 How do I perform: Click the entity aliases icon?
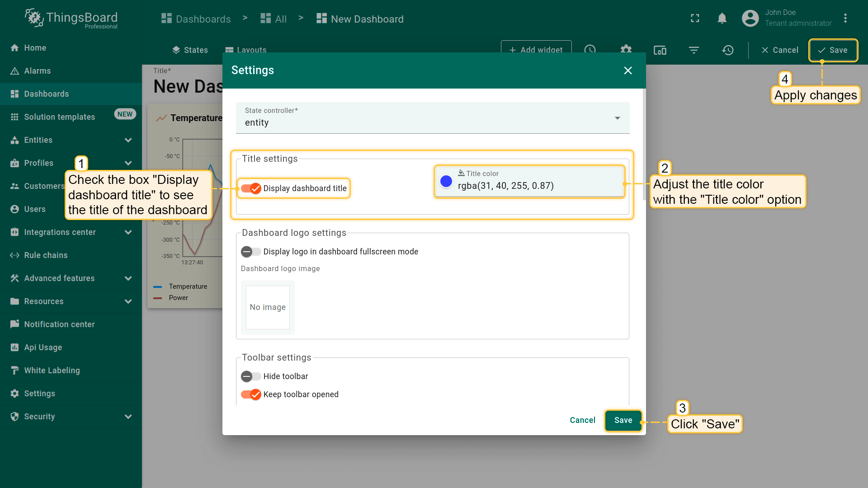[660, 50]
